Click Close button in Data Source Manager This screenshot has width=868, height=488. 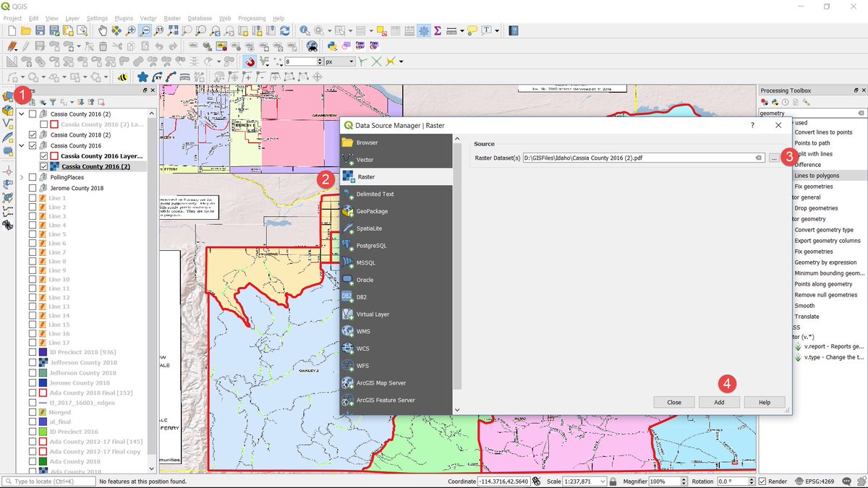click(x=674, y=402)
